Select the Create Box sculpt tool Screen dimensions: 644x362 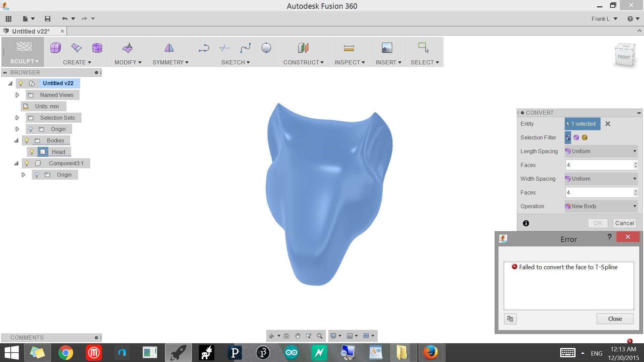(55, 48)
